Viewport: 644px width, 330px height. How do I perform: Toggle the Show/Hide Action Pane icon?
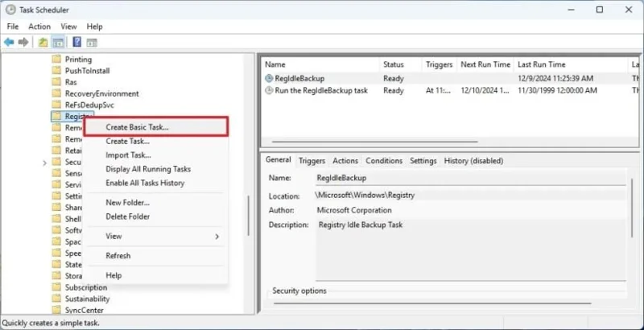click(x=92, y=42)
